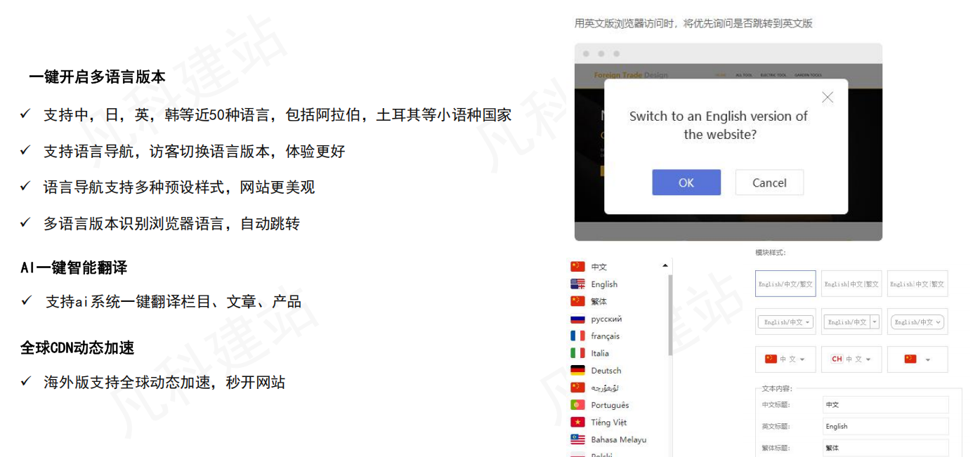Choose flag with 中文 dropdown style
980x457 pixels.
pyautogui.click(x=785, y=359)
